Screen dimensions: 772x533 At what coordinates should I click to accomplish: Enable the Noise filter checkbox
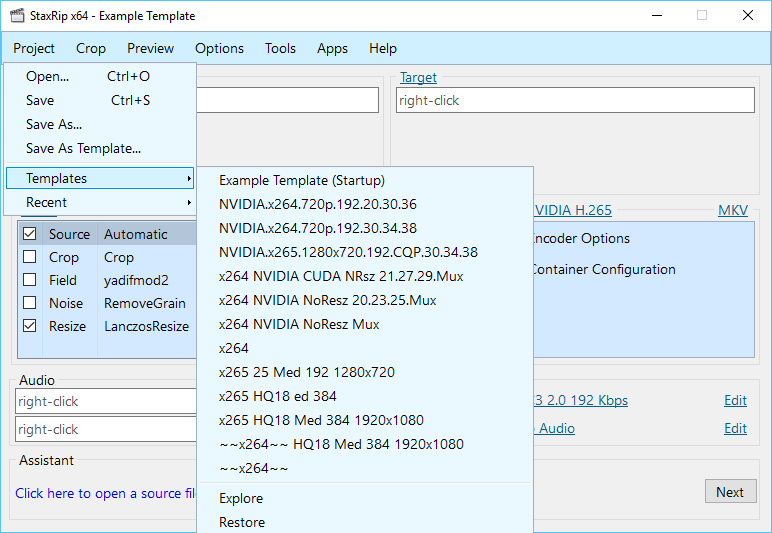30,303
